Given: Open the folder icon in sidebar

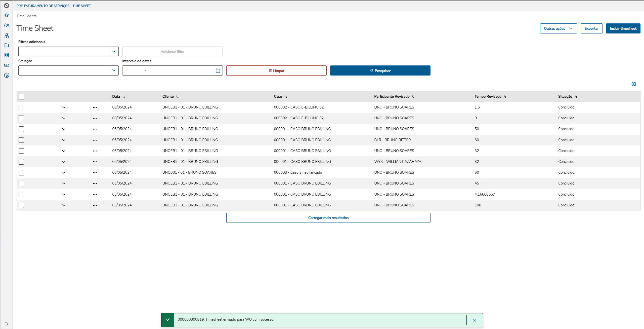Looking at the screenshot, I should tap(7, 45).
